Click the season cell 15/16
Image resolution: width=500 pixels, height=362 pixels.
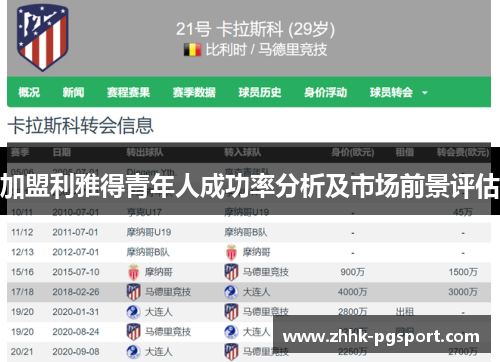[22, 272]
